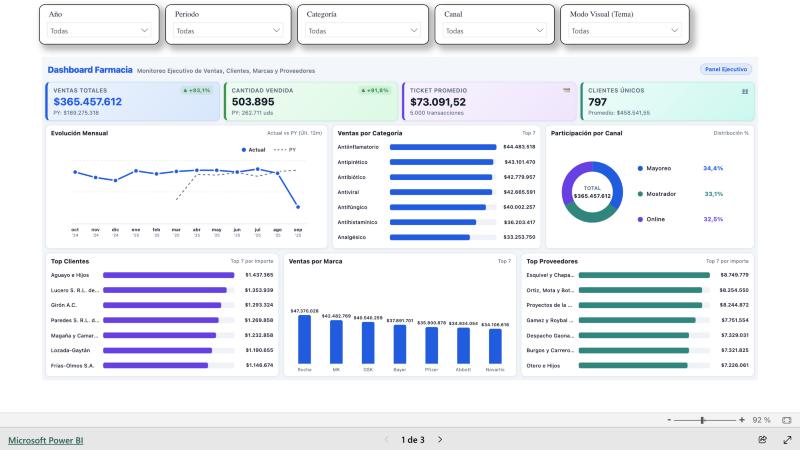Click the donut chart total center
The width and height of the screenshot is (800, 450).
(x=592, y=192)
